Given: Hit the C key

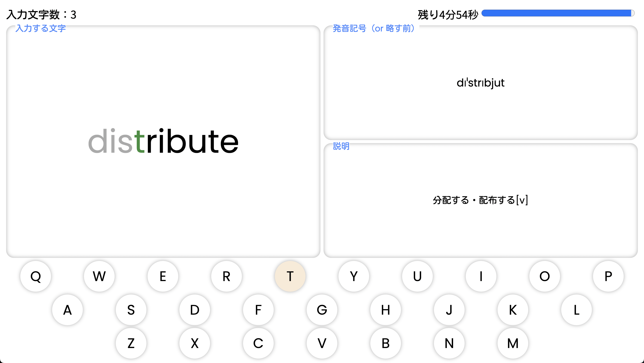Looking at the screenshot, I should pyautogui.click(x=258, y=343).
